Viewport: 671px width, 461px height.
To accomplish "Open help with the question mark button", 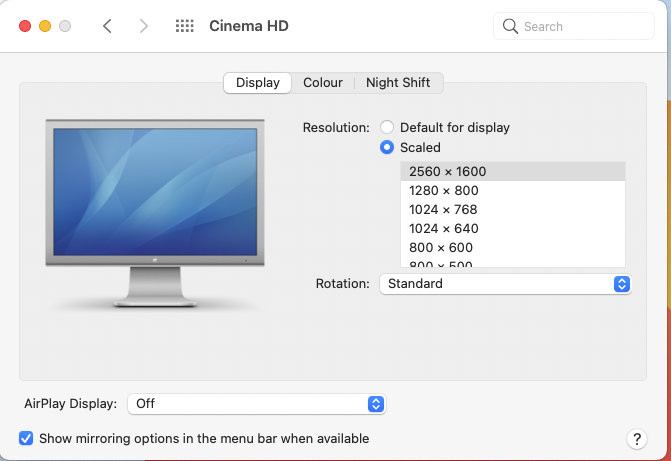I will pyautogui.click(x=637, y=439).
